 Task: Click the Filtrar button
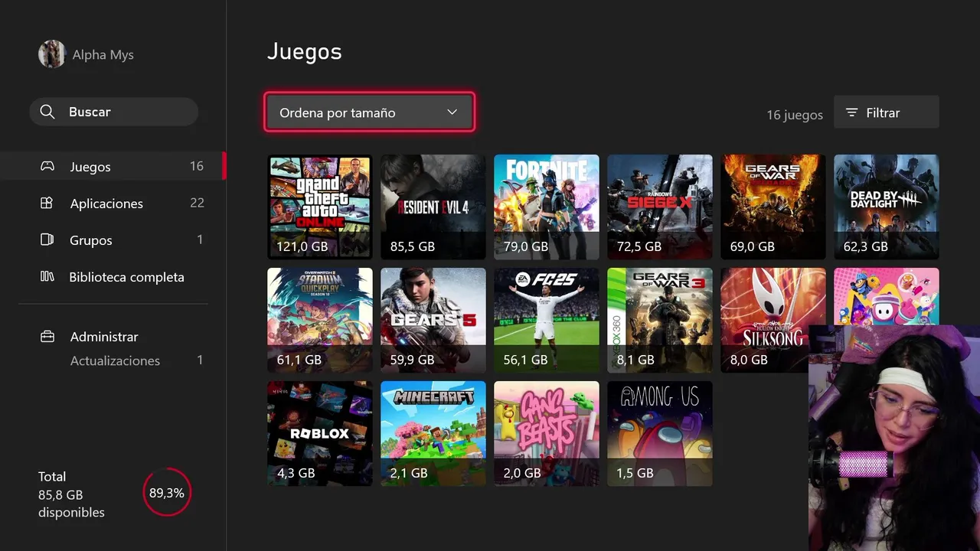click(x=887, y=112)
